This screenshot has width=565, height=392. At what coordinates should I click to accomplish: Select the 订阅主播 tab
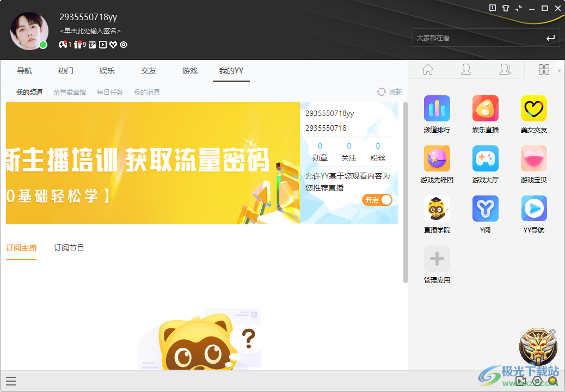click(21, 248)
